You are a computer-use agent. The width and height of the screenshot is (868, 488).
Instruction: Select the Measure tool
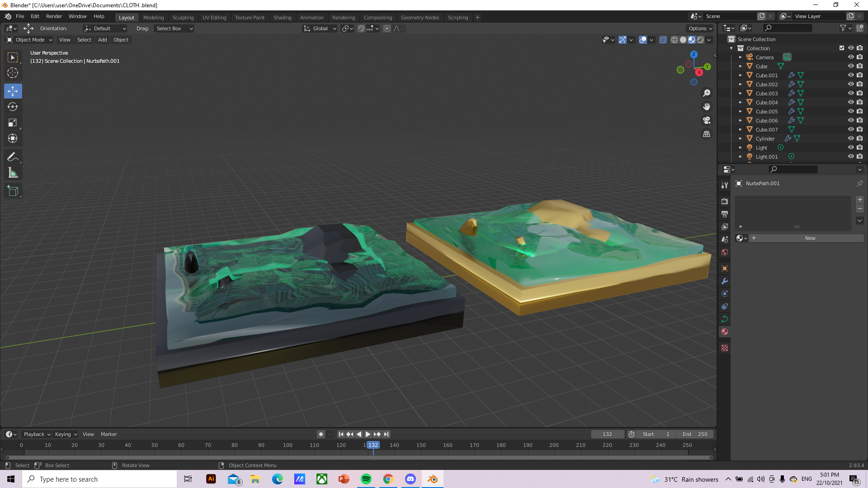tap(13, 172)
